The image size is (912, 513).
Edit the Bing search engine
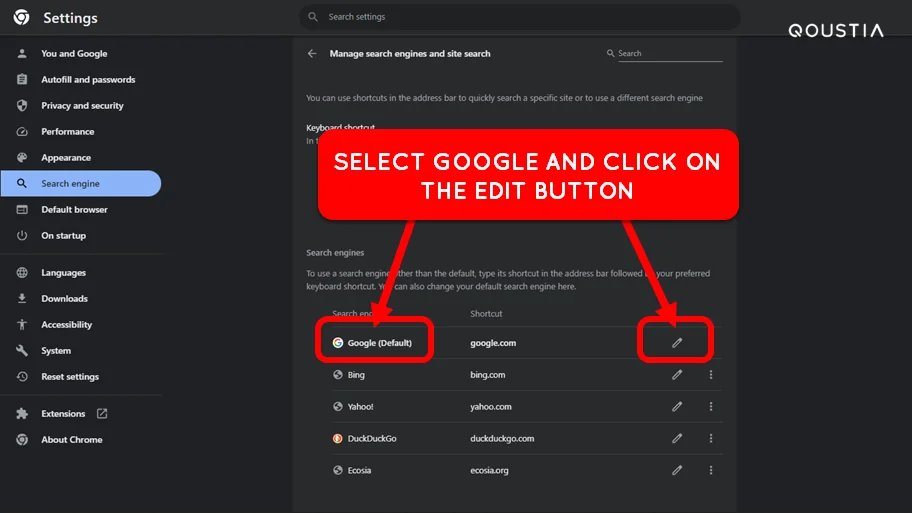pyautogui.click(x=677, y=375)
